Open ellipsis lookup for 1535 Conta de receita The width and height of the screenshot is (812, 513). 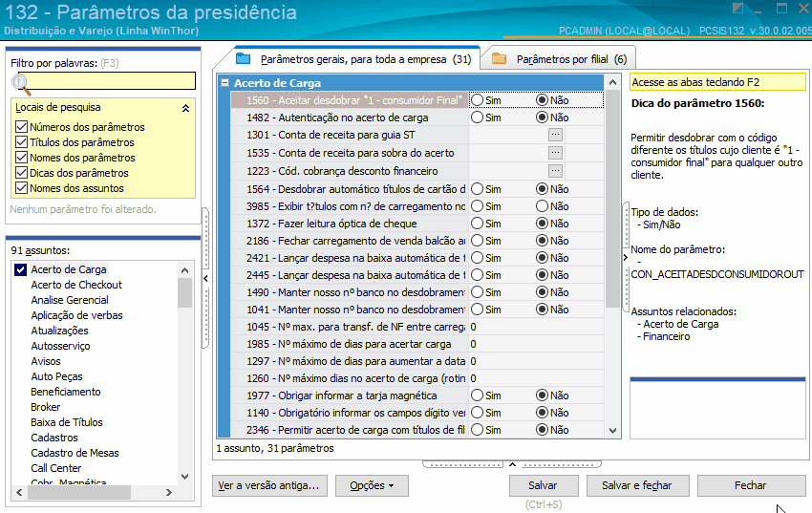(555, 153)
